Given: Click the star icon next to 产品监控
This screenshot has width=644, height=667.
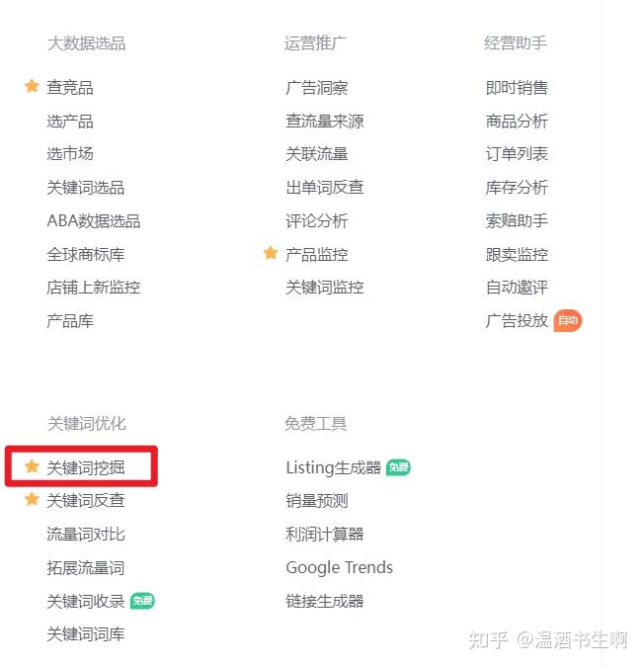Looking at the screenshot, I should (x=271, y=254).
